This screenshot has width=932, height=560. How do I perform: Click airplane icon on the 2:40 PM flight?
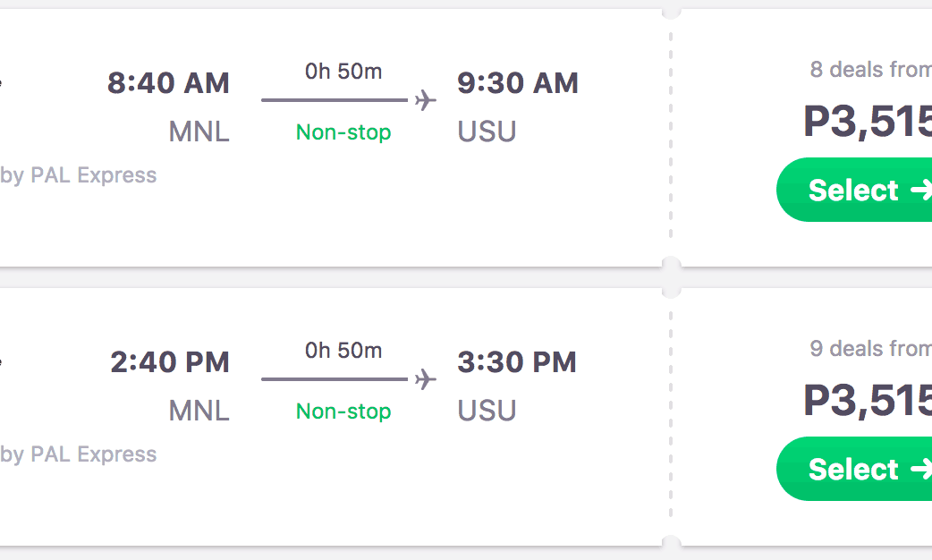[x=426, y=379]
